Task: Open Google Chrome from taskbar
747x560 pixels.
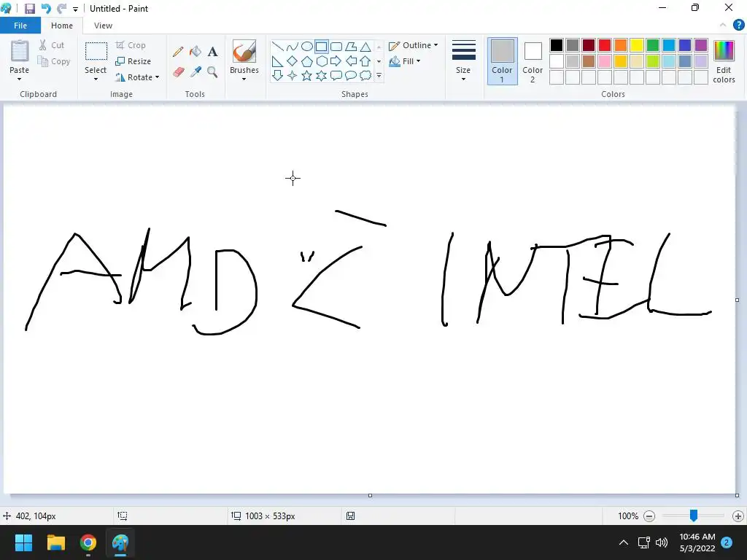Action: [88, 542]
